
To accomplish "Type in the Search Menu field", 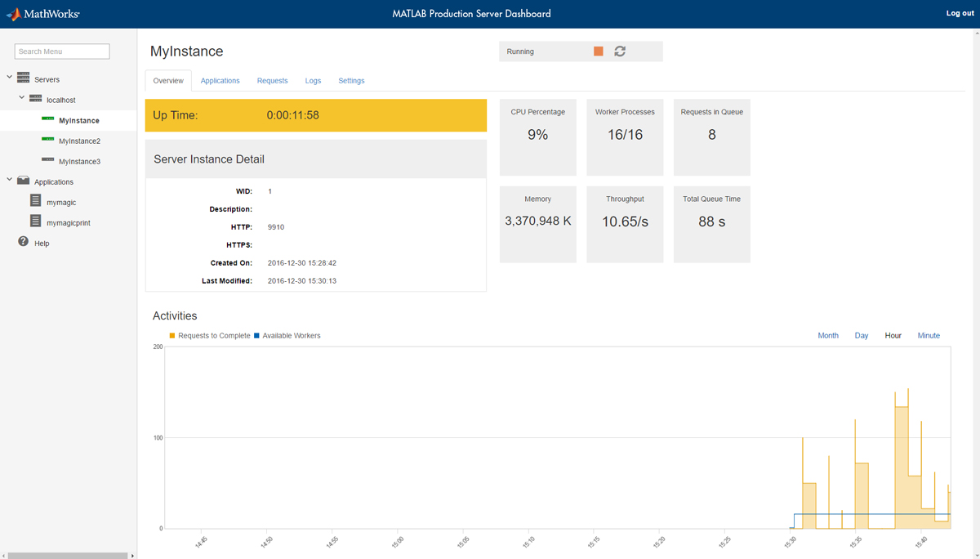I will (x=61, y=51).
